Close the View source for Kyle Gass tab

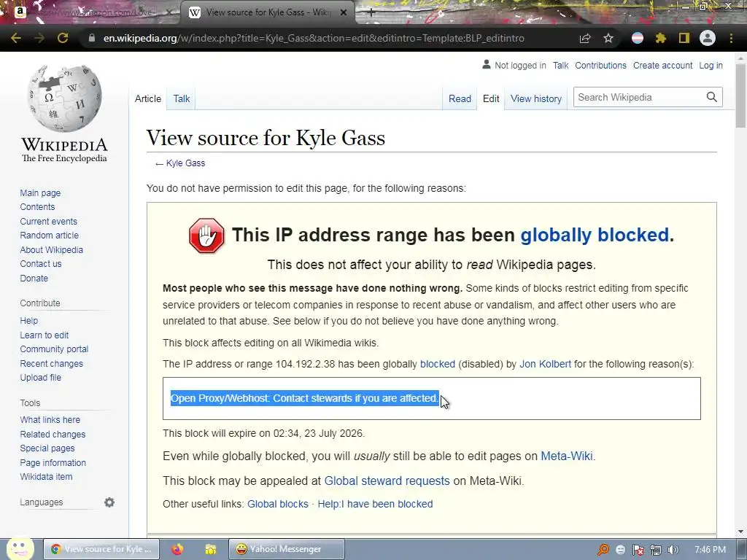tap(343, 13)
